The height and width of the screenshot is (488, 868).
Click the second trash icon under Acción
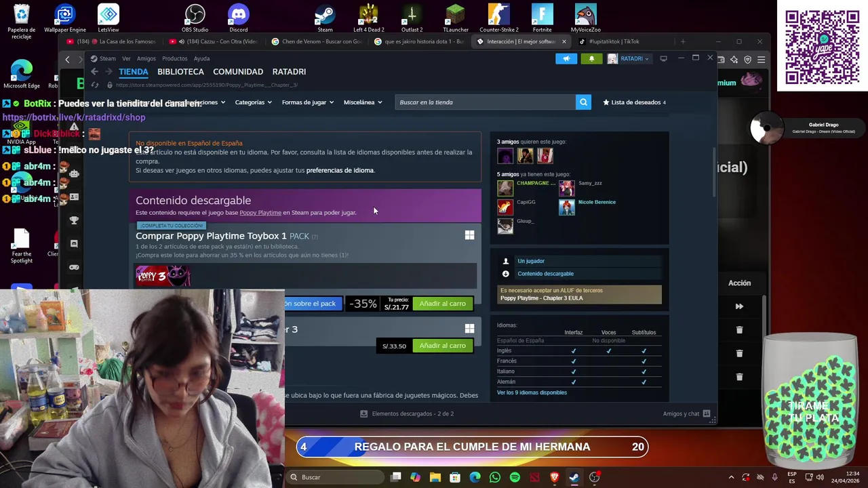click(x=739, y=353)
